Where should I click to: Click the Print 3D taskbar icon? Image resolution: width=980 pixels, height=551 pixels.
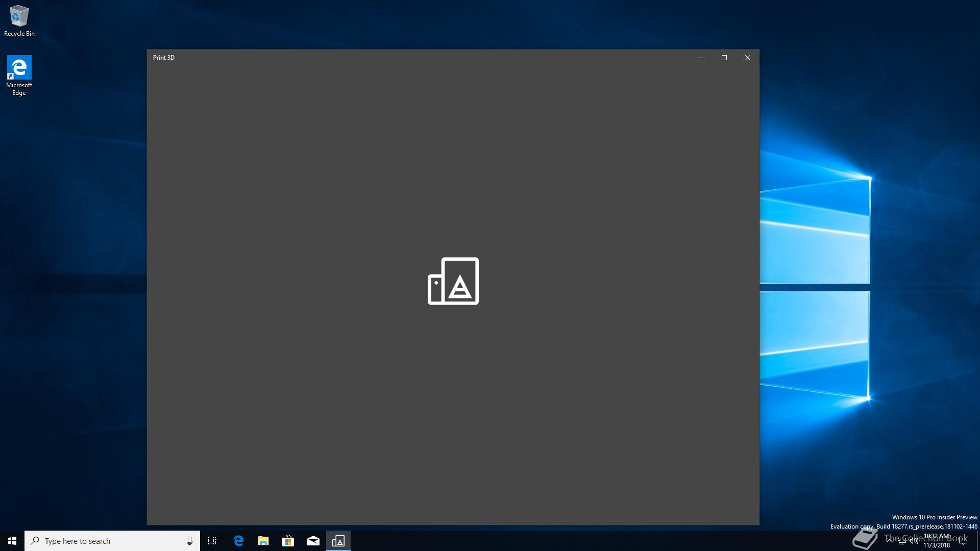pyautogui.click(x=338, y=541)
